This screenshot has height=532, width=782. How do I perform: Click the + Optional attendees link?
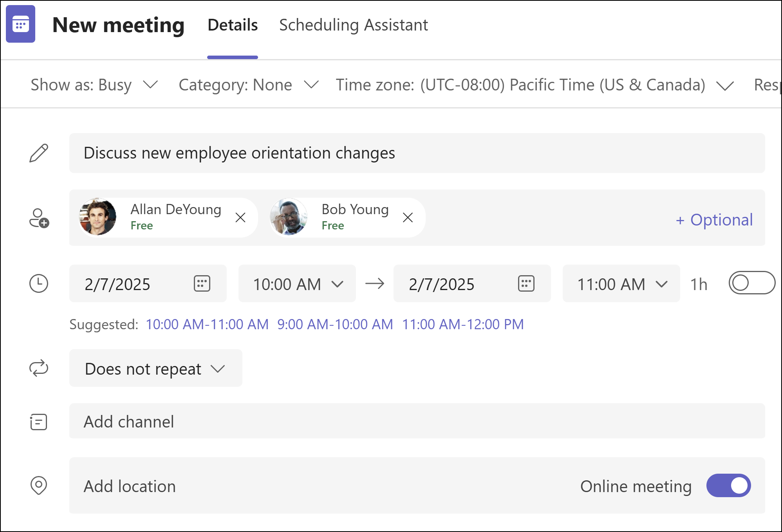point(714,220)
